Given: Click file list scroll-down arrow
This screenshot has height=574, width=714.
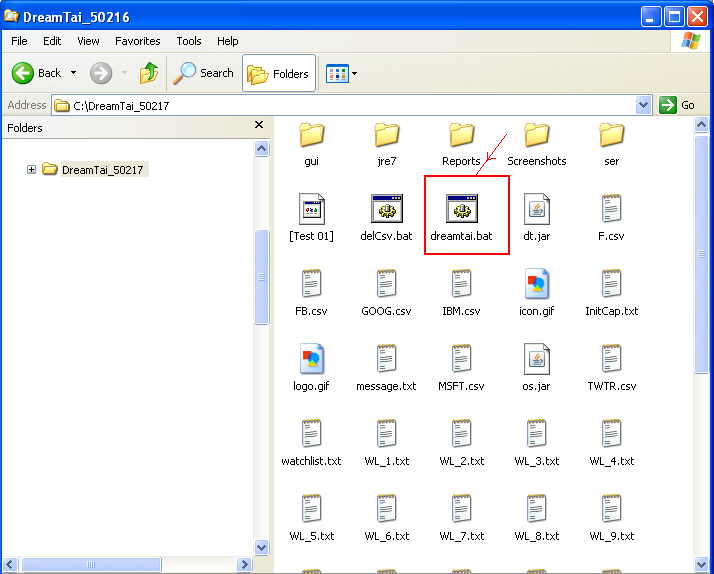Looking at the screenshot, I should 701,565.
